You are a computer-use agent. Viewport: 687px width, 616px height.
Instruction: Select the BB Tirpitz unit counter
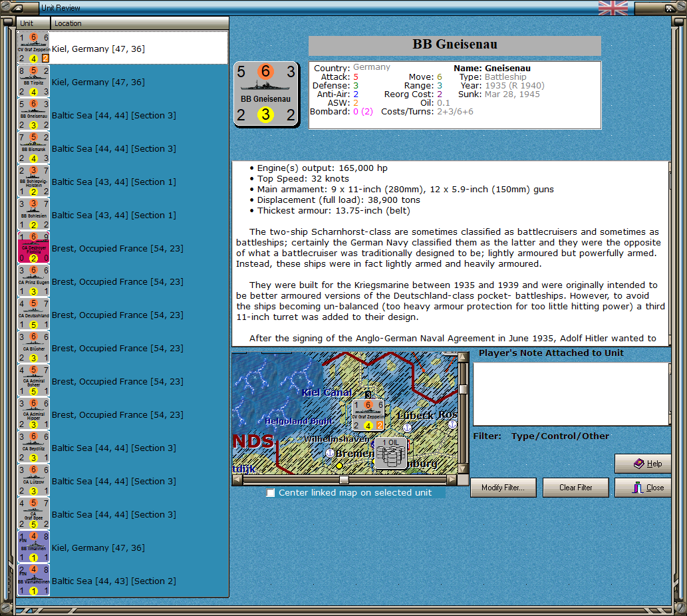[x=34, y=82]
